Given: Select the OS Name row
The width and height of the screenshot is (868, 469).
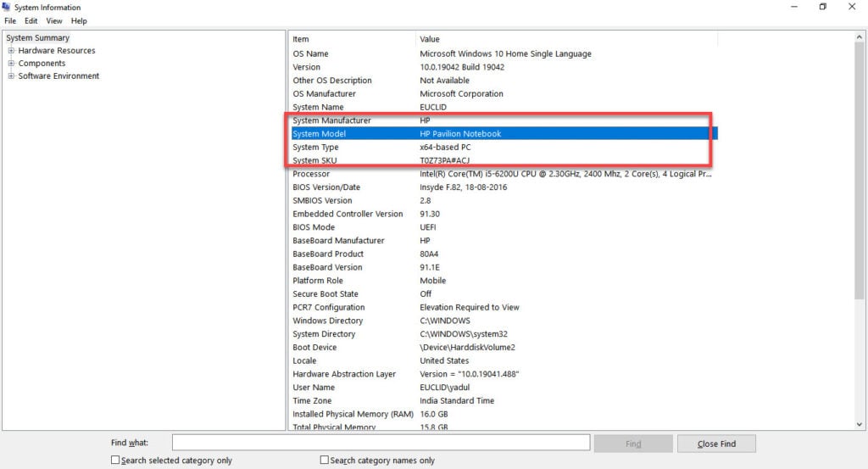Looking at the screenshot, I should pyautogui.click(x=504, y=53).
